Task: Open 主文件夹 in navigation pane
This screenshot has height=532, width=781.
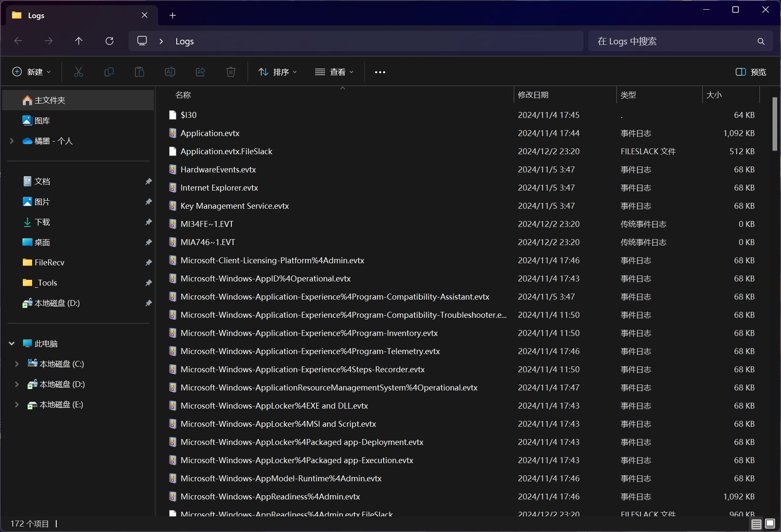Action: pos(78,100)
